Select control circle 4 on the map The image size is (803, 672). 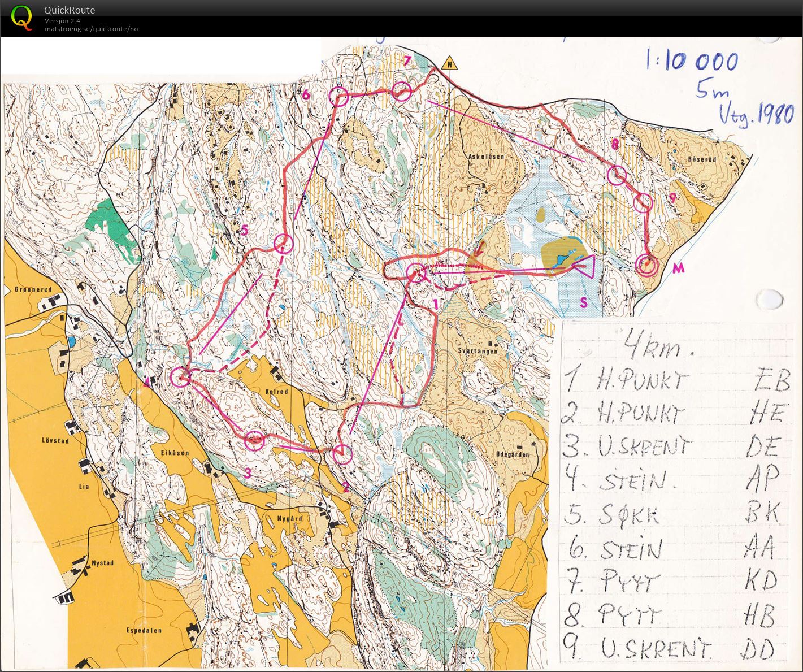[x=180, y=376]
